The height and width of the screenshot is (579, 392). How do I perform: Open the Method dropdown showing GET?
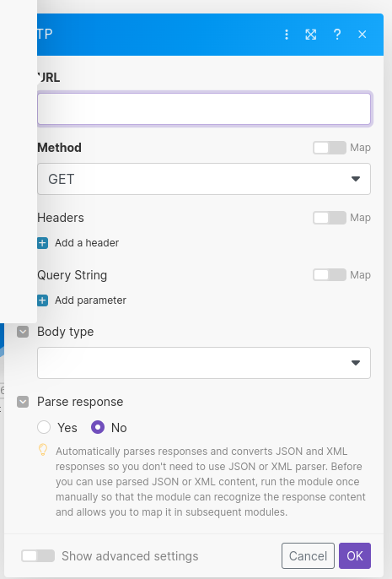click(204, 179)
